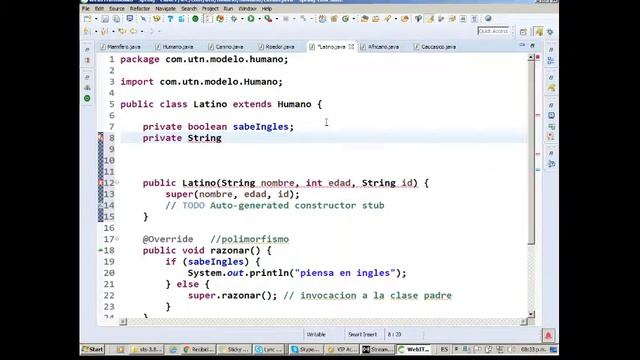The image size is (640, 360).
Task: Click the @Override annotation on line 17
Action: pos(168,239)
